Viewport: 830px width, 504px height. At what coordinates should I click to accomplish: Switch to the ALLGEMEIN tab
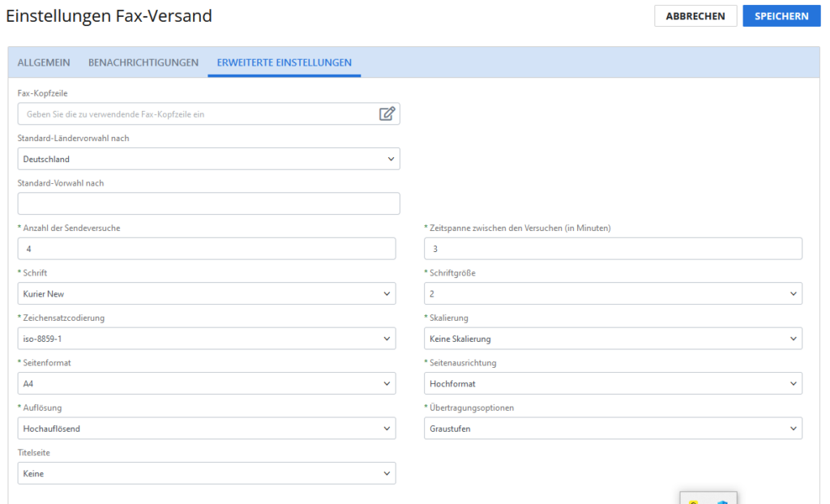(x=44, y=62)
